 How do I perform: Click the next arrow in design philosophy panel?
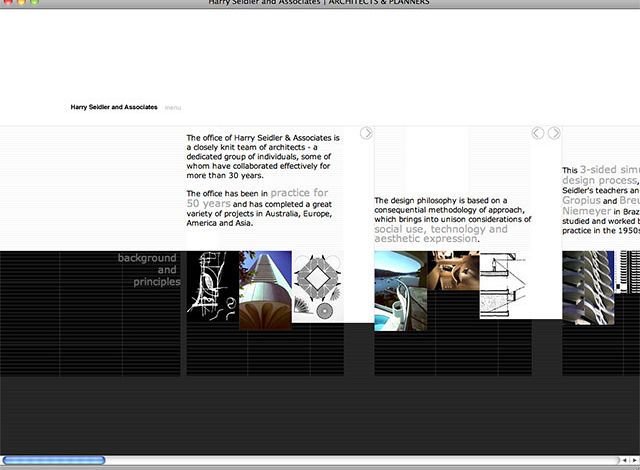pos(554,133)
